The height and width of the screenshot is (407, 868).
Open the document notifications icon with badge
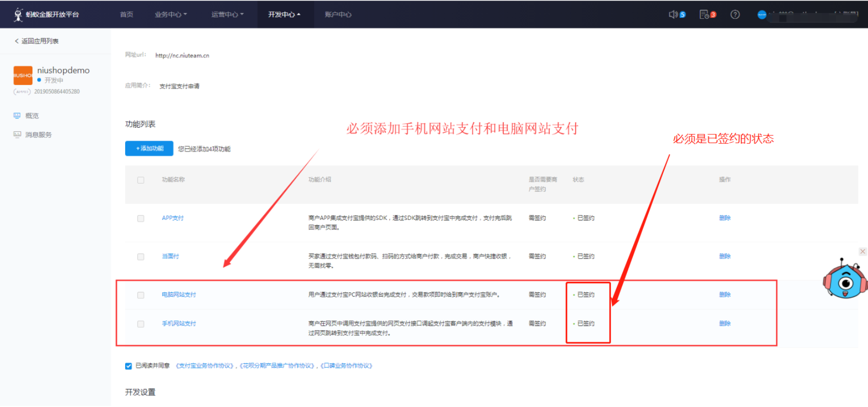[704, 15]
